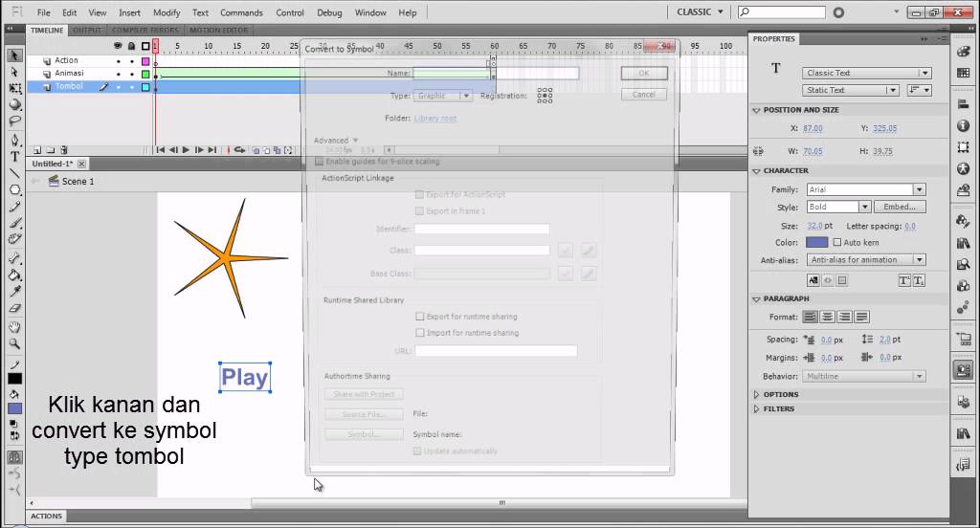This screenshot has width=980, height=528.
Task: Select the Eyedropper tool
Action: [x=14, y=291]
